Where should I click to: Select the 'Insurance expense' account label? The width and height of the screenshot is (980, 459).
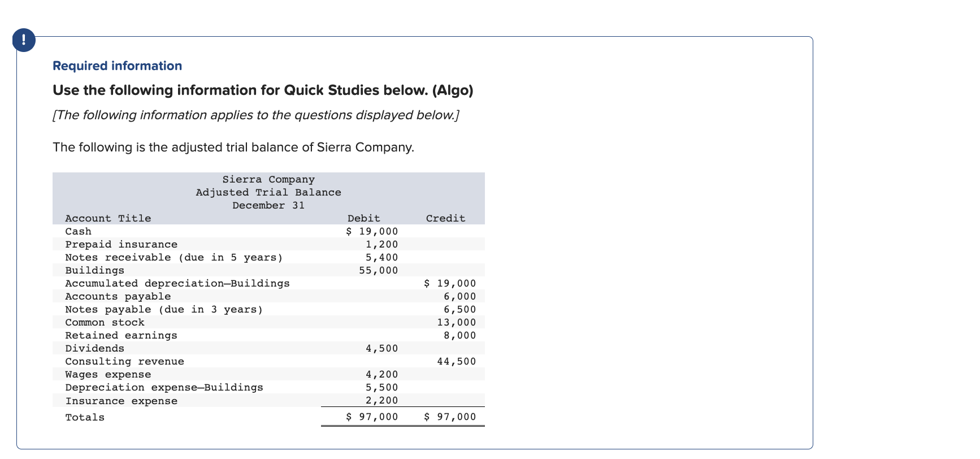pyautogui.click(x=121, y=401)
